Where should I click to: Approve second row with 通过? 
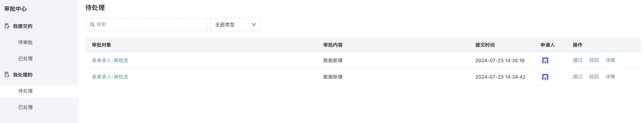tap(577, 77)
